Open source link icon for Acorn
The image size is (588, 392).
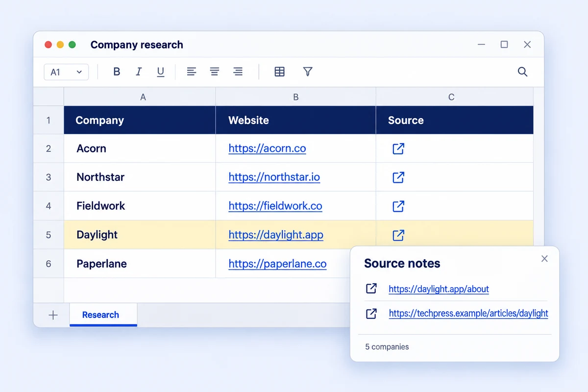(398, 148)
